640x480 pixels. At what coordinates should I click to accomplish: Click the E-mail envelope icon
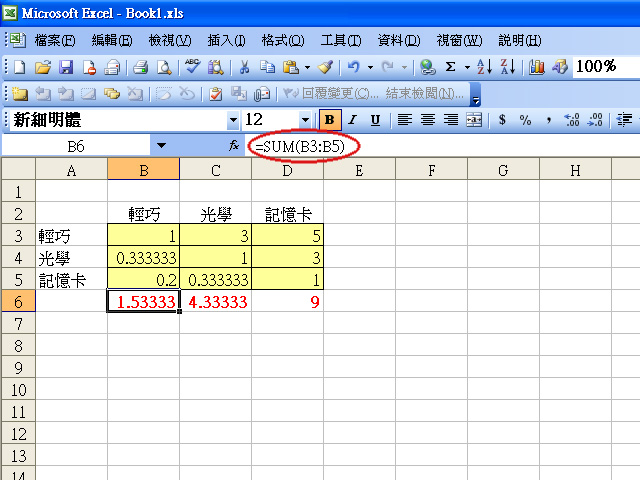[112, 67]
